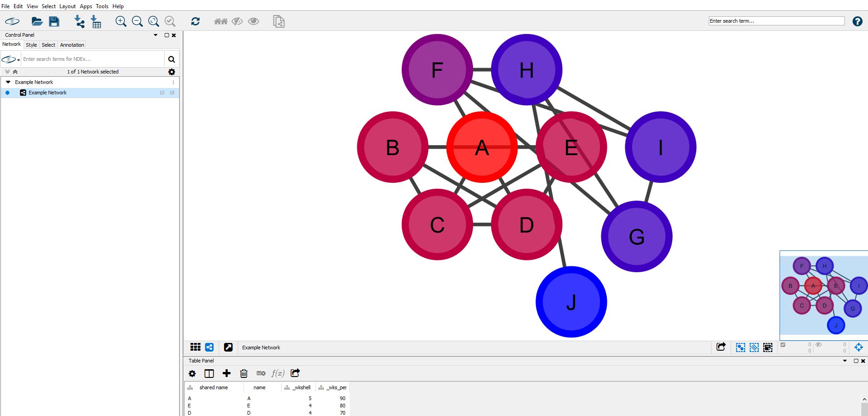Open network panel options gear
Screen dimensions: 868x416
(171, 72)
